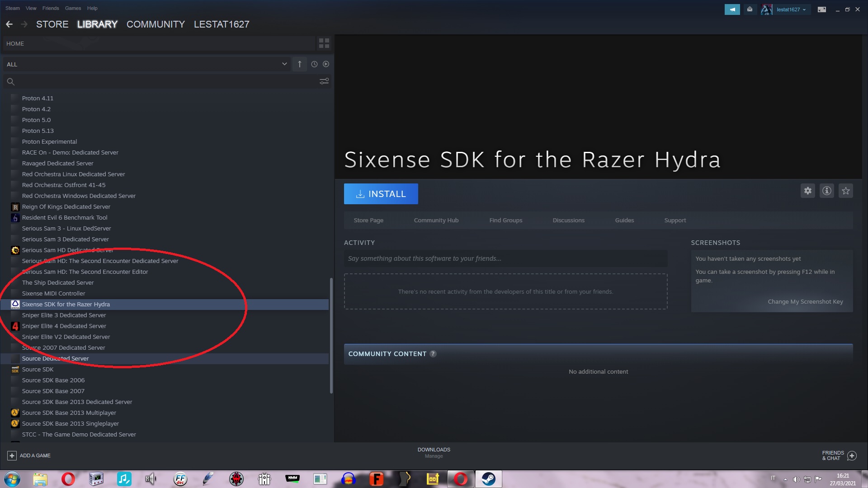Image resolution: width=868 pixels, height=488 pixels.
Task: Show hidden system tray icons
Action: tap(785, 479)
